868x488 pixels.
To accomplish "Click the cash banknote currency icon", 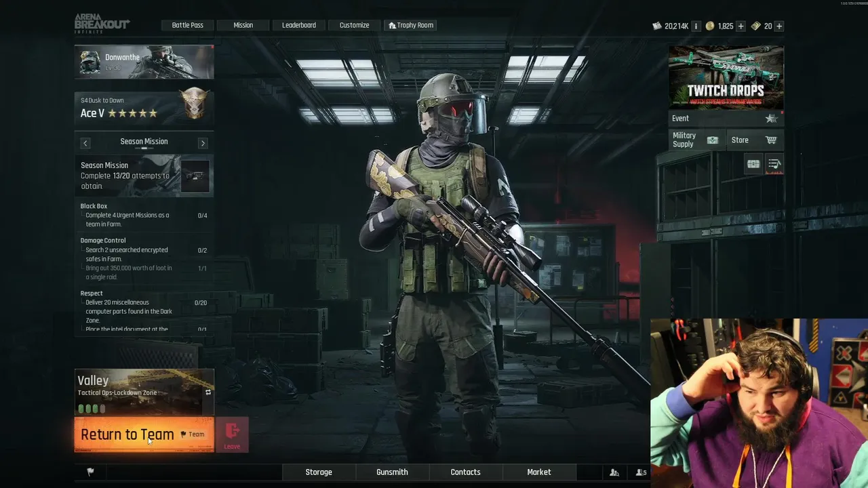I will (x=656, y=26).
